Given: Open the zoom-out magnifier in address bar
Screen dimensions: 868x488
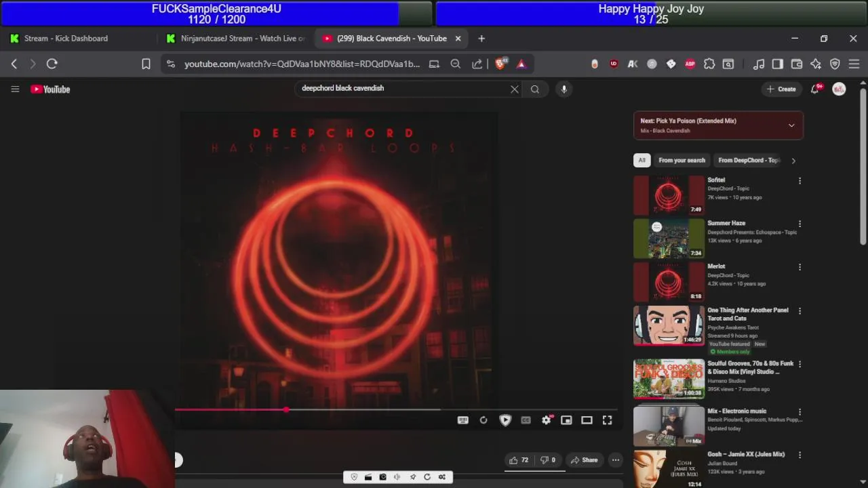Looking at the screenshot, I should click(456, 64).
